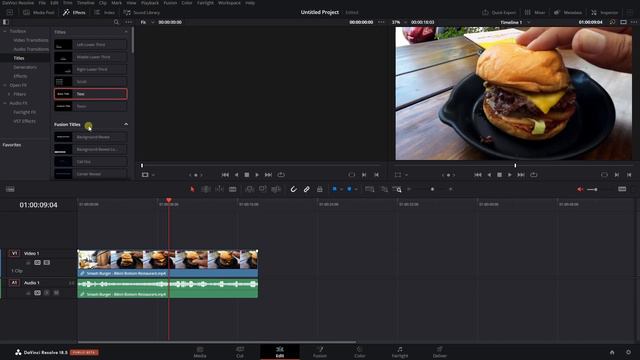Open the Media Pool panel
The height and width of the screenshot is (360, 640).
click(39, 13)
